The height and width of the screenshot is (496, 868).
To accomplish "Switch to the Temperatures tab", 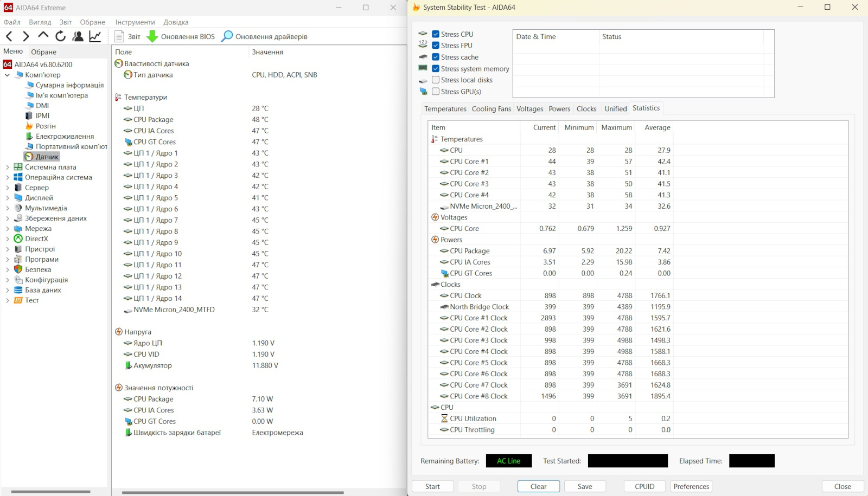I will [445, 109].
